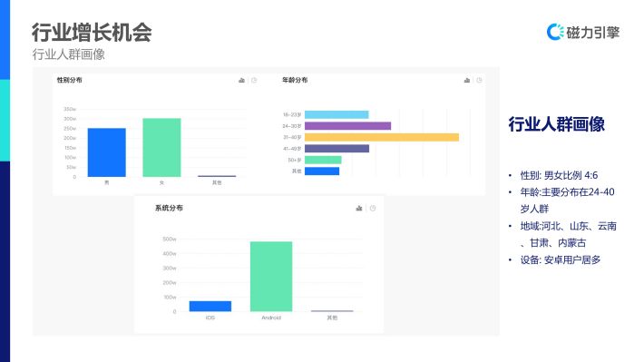Image resolution: width=644 pixels, height=362 pixels.
Task: Select the purple 24-30岁 age bar
Action: 348,126
